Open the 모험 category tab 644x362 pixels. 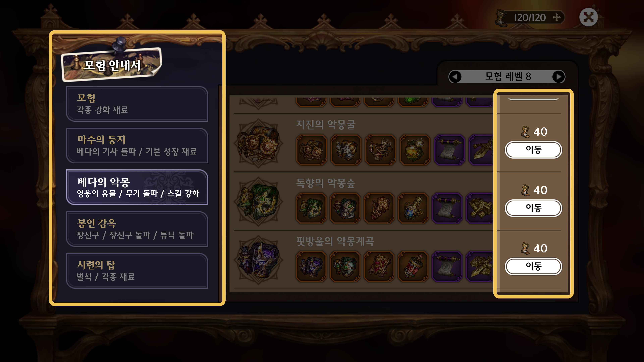coord(137,104)
